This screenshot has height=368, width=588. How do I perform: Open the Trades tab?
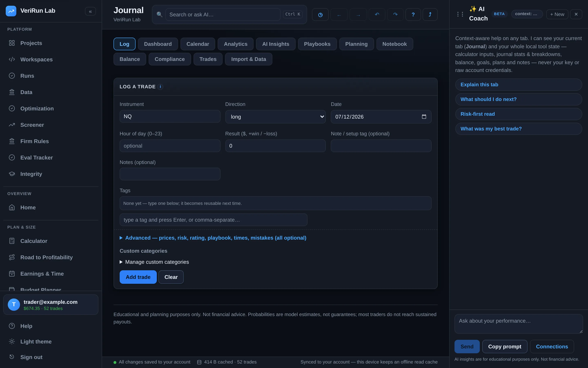(x=208, y=59)
